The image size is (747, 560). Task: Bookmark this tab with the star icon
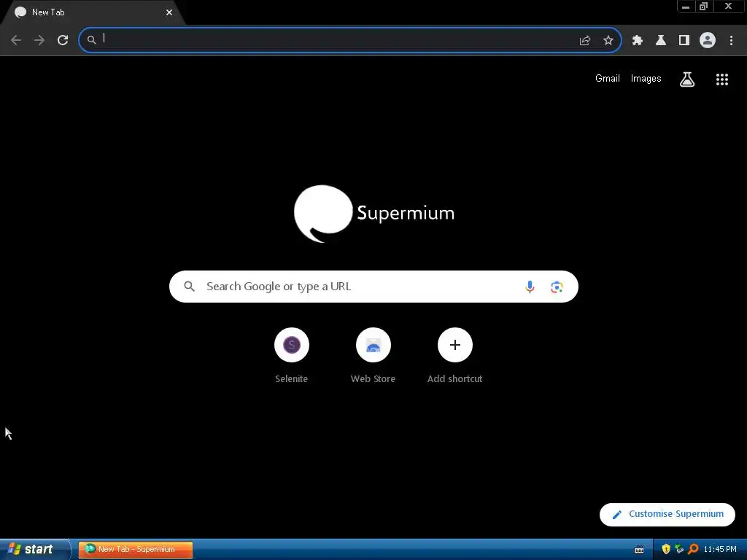(x=608, y=41)
